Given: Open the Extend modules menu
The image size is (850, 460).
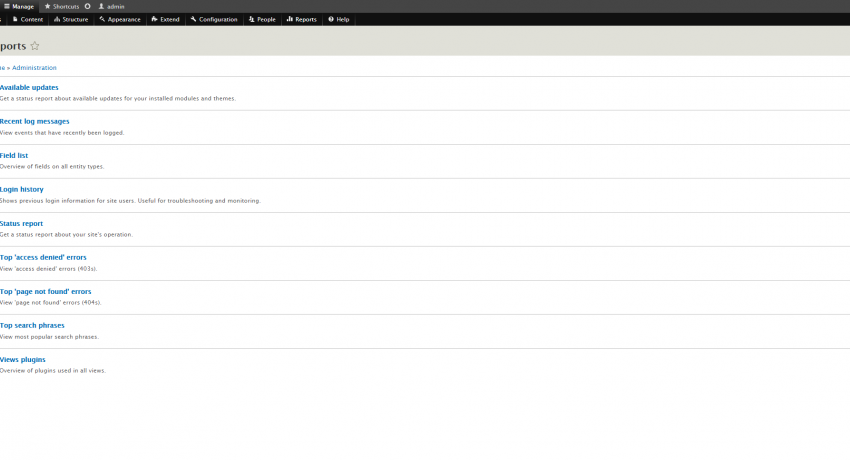Looking at the screenshot, I should tap(165, 20).
